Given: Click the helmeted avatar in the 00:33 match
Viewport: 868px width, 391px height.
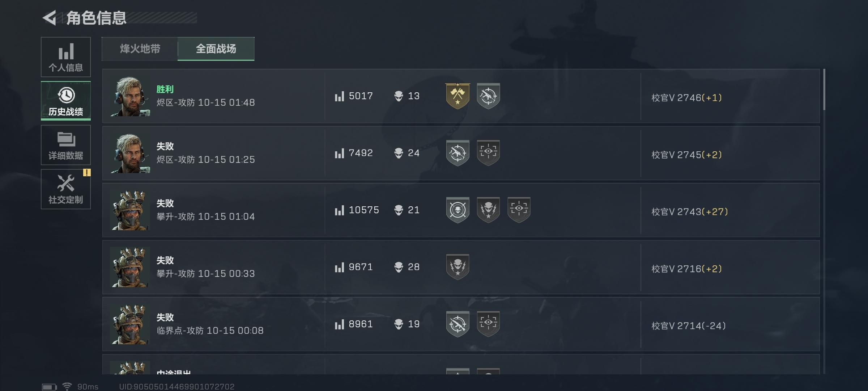Looking at the screenshot, I should pos(130,267).
